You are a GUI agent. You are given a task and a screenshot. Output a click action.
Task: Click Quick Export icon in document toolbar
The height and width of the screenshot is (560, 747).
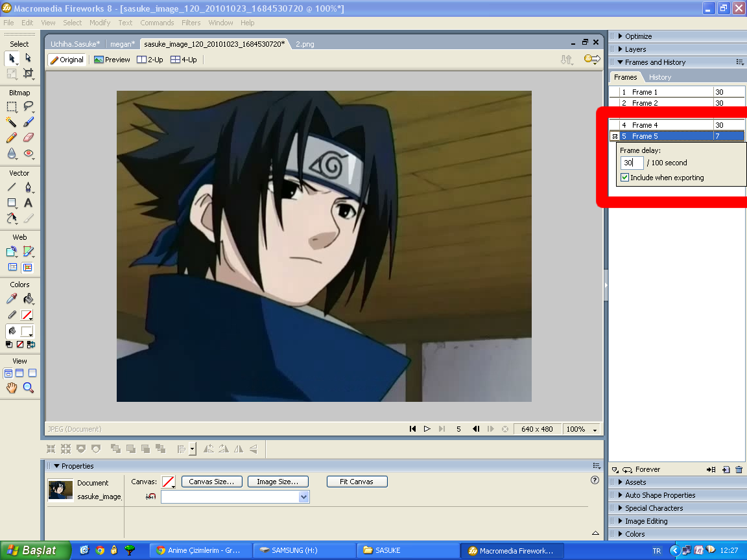point(591,59)
